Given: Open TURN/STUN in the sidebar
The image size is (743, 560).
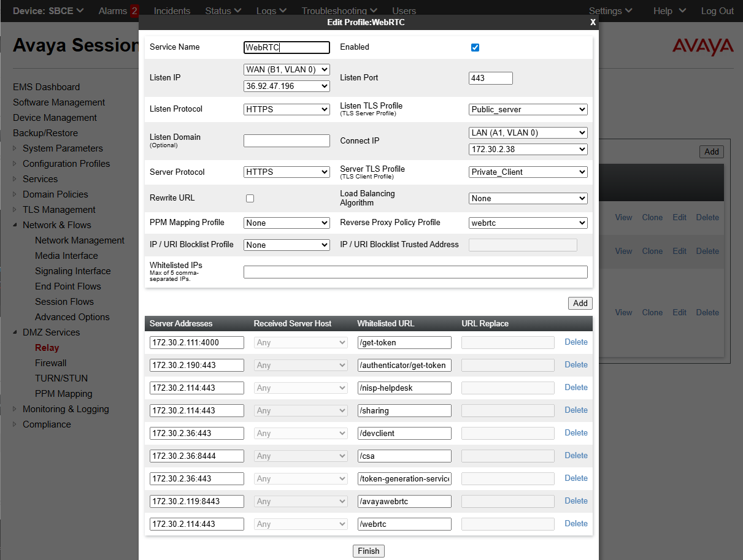Looking at the screenshot, I should point(61,378).
